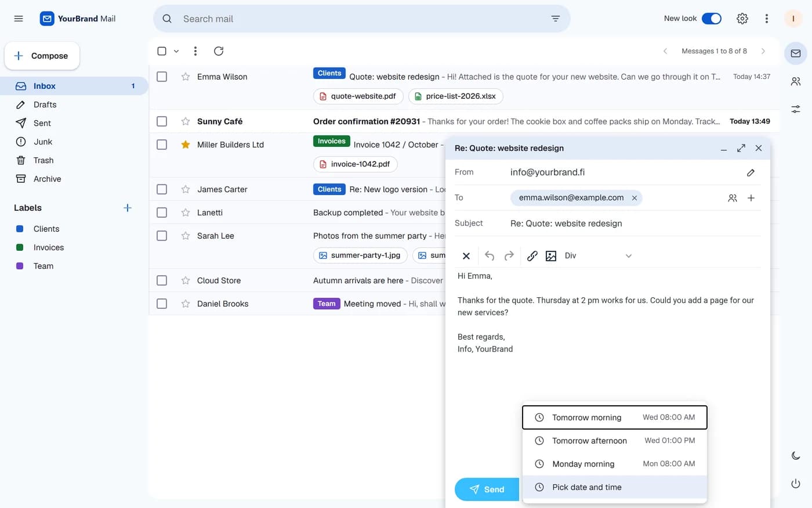Open search filter options icon
This screenshot has width=812, height=508.
pyautogui.click(x=555, y=19)
